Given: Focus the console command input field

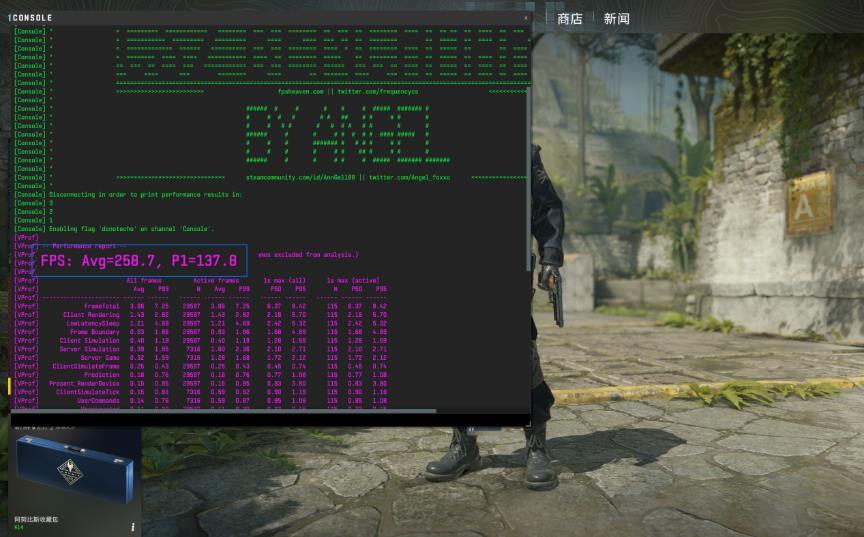Looking at the screenshot, I should [x=270, y=420].
